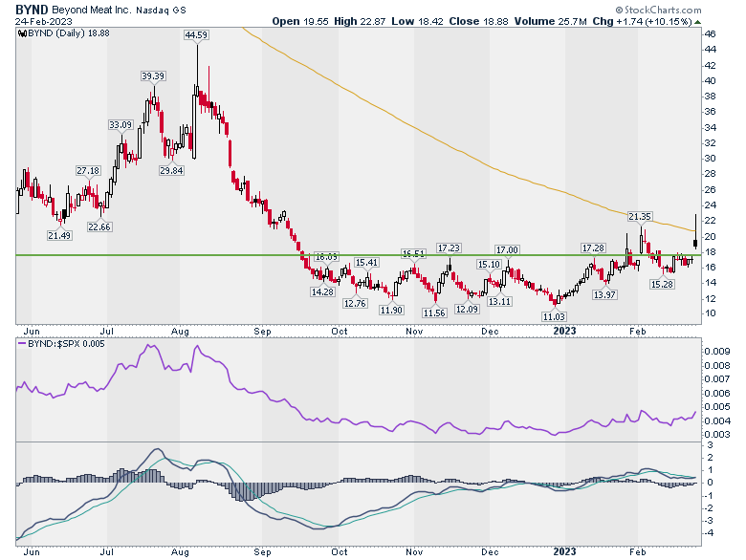Click the 0.009 value on the ratio scale

(717, 352)
